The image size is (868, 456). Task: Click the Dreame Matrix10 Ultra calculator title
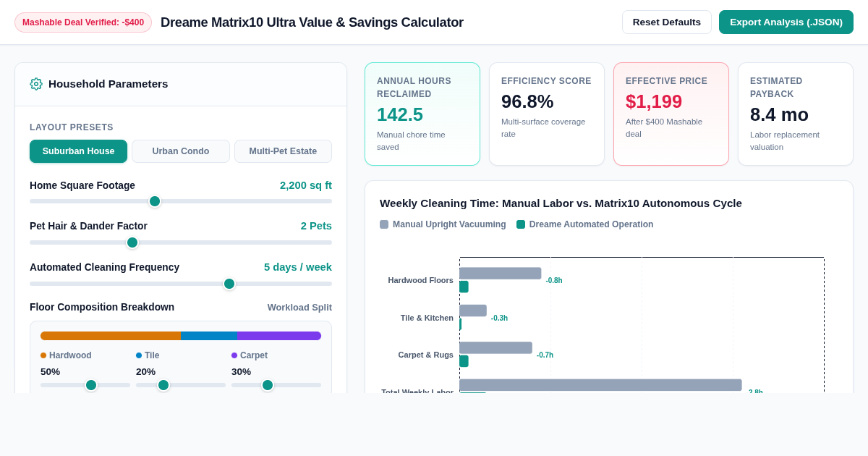(x=312, y=22)
